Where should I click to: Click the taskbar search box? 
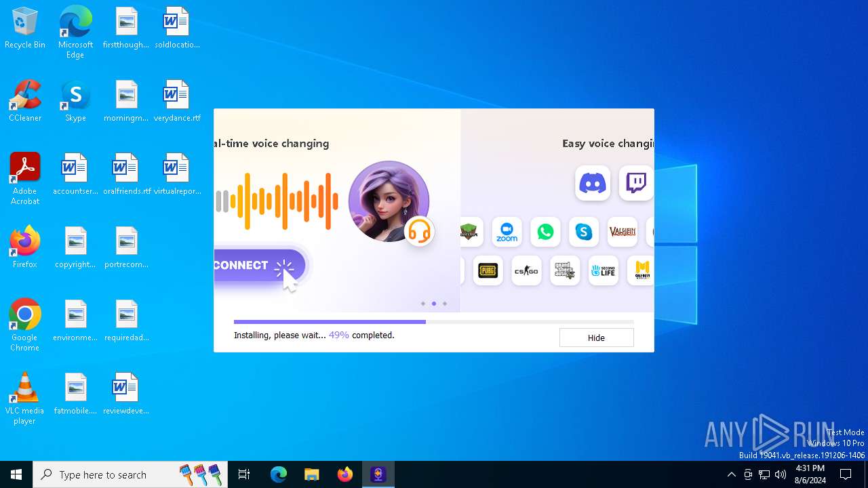click(130, 474)
